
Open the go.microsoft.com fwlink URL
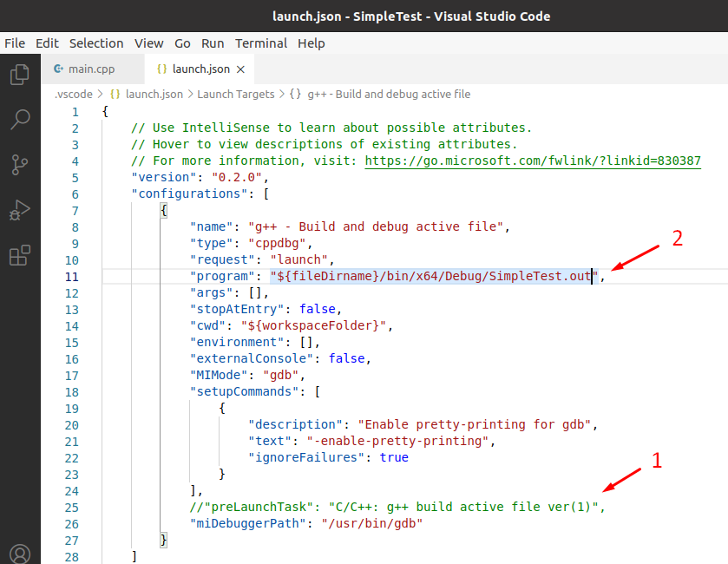pos(533,161)
